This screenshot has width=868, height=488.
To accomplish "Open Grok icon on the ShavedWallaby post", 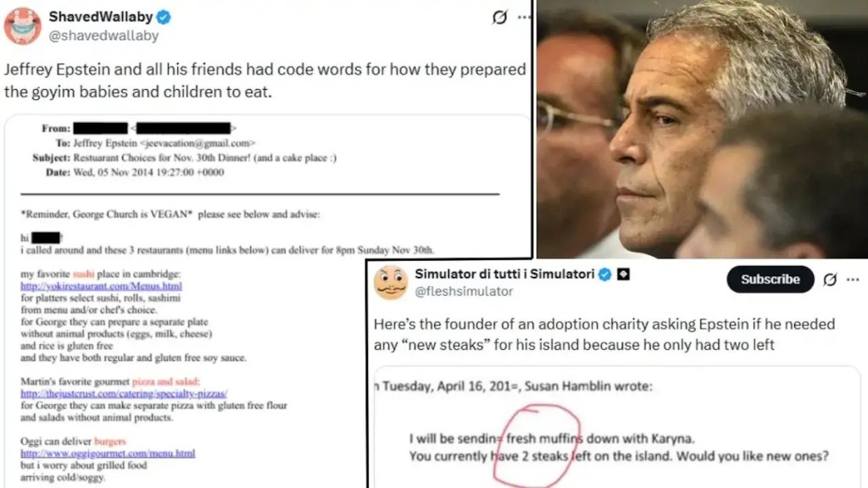I will pos(499,17).
